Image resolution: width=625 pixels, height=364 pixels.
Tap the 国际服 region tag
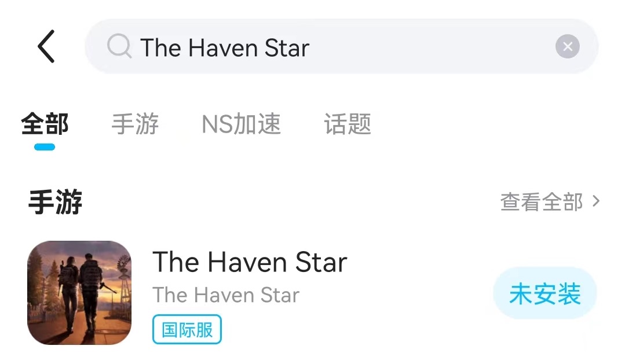187,329
